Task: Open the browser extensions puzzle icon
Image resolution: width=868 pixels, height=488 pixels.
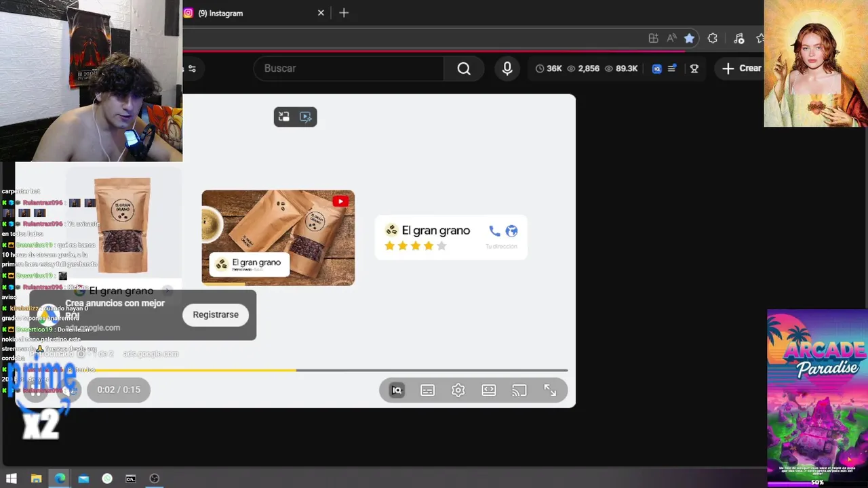Action: (x=713, y=39)
